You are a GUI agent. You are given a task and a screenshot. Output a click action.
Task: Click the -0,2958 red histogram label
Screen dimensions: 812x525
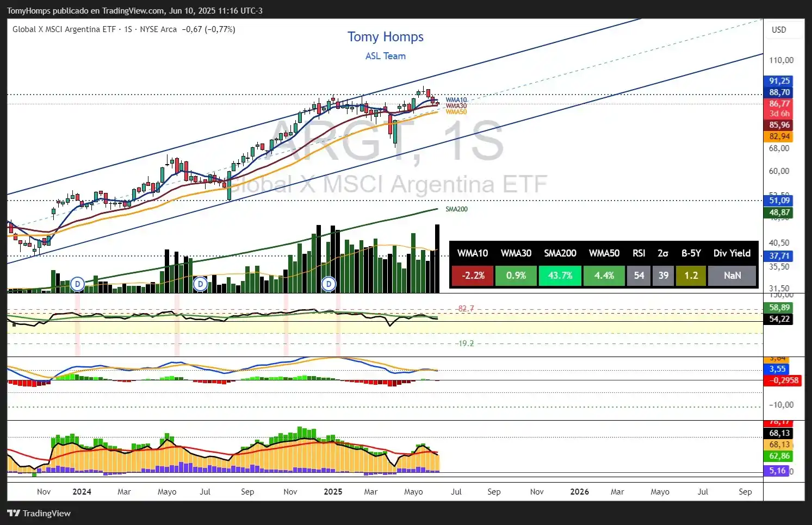[784, 380]
